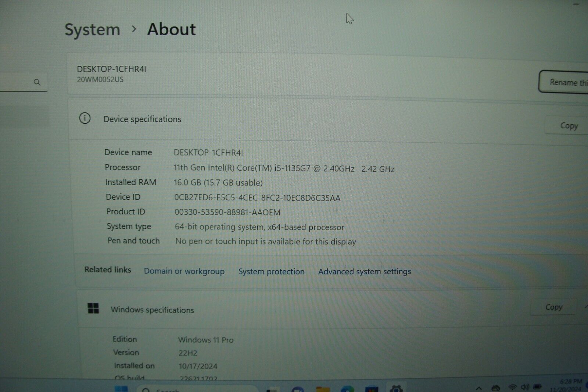Go back to System in the breadcrumb

click(93, 30)
